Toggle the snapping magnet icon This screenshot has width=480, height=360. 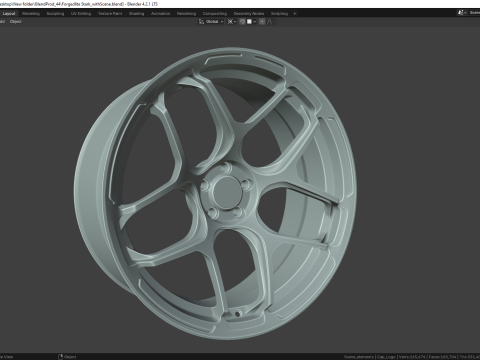(242, 22)
